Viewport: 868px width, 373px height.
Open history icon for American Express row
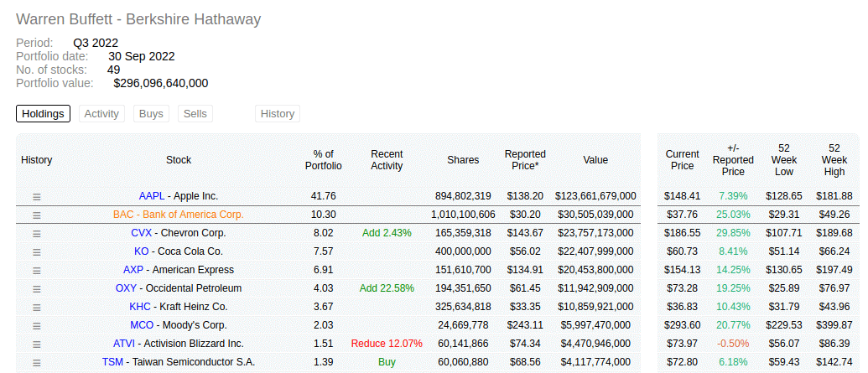coord(37,270)
